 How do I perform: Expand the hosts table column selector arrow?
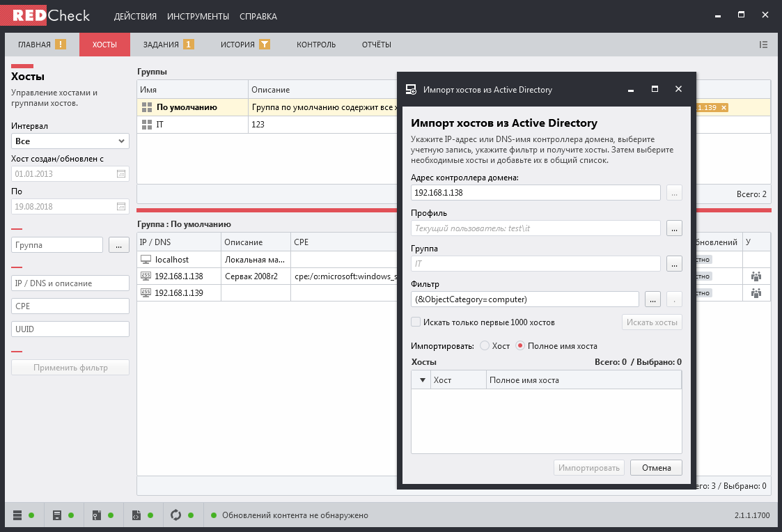(421, 380)
